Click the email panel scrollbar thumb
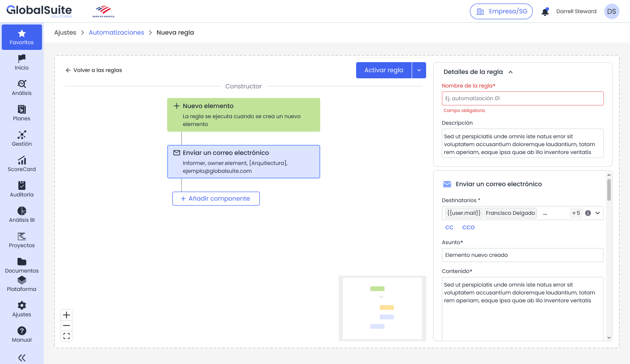Image resolution: width=630 pixels, height=364 pixels. [609, 189]
